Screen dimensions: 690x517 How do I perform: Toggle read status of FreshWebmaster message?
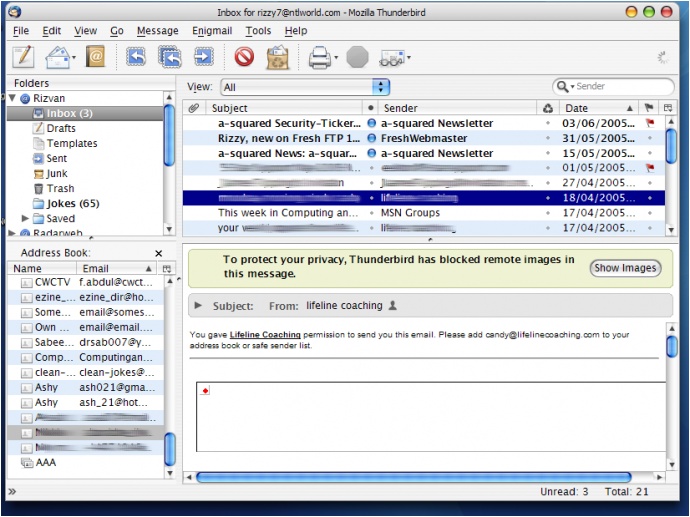tap(371, 138)
